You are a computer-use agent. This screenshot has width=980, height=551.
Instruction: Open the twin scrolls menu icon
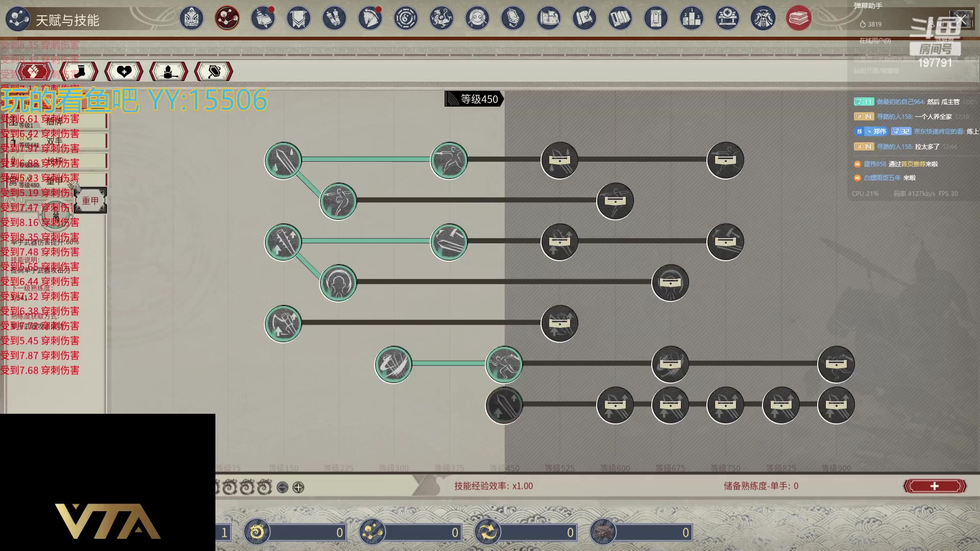(x=334, y=19)
